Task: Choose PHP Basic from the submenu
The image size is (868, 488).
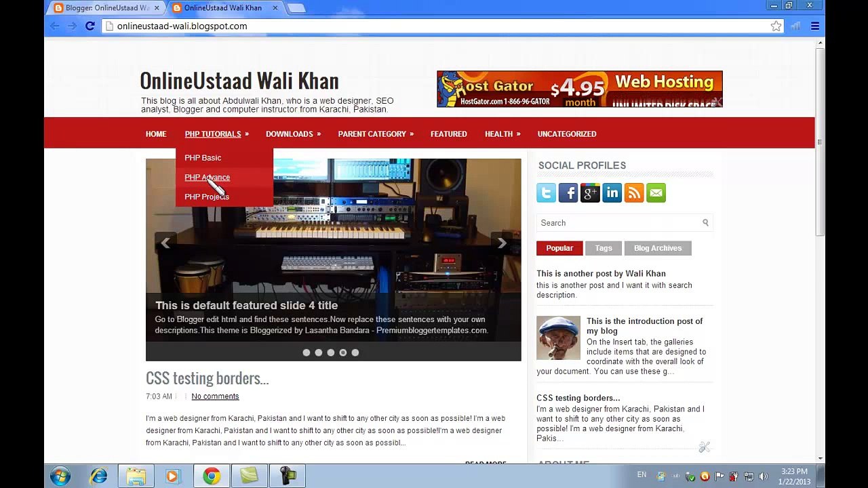Action: 203,158
